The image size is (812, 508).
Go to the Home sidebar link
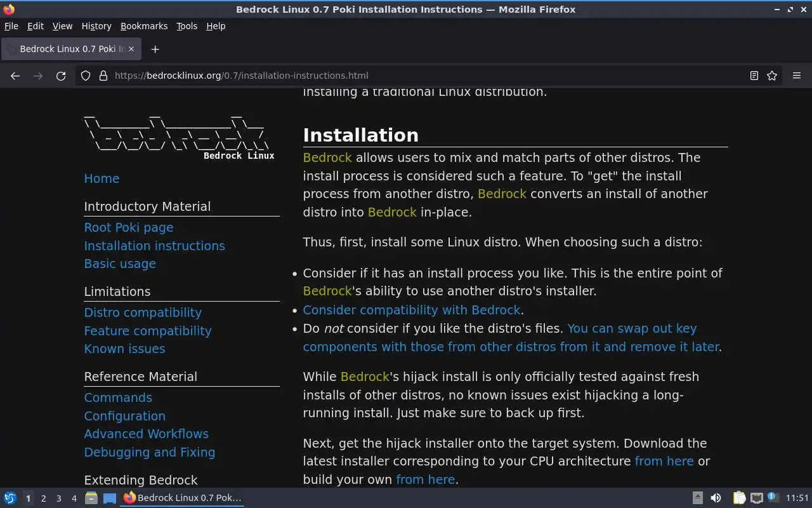coord(101,178)
